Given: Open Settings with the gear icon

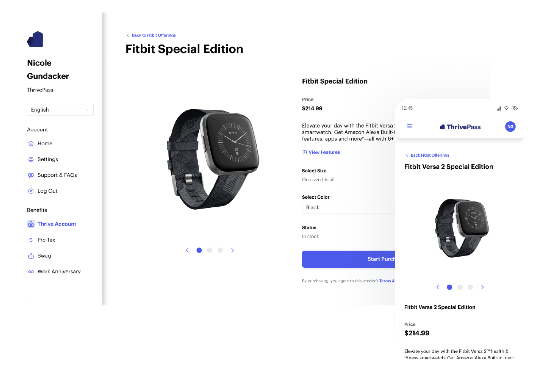Looking at the screenshot, I should (31, 159).
